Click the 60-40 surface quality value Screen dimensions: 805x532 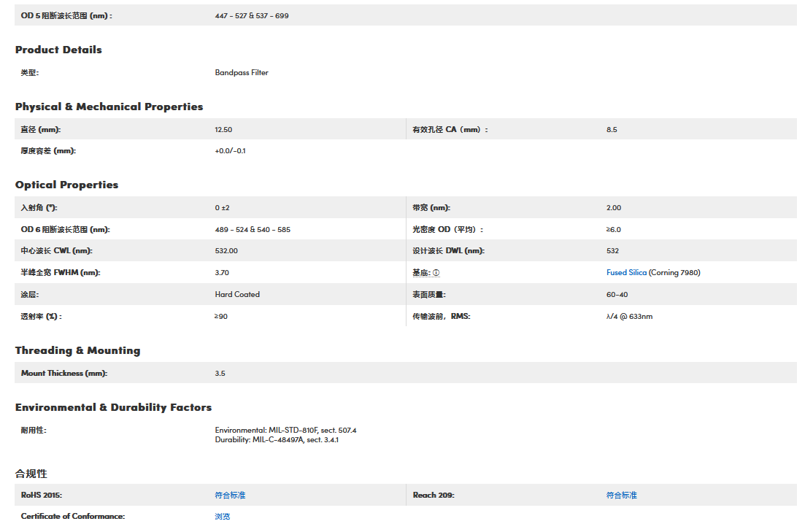[617, 295]
